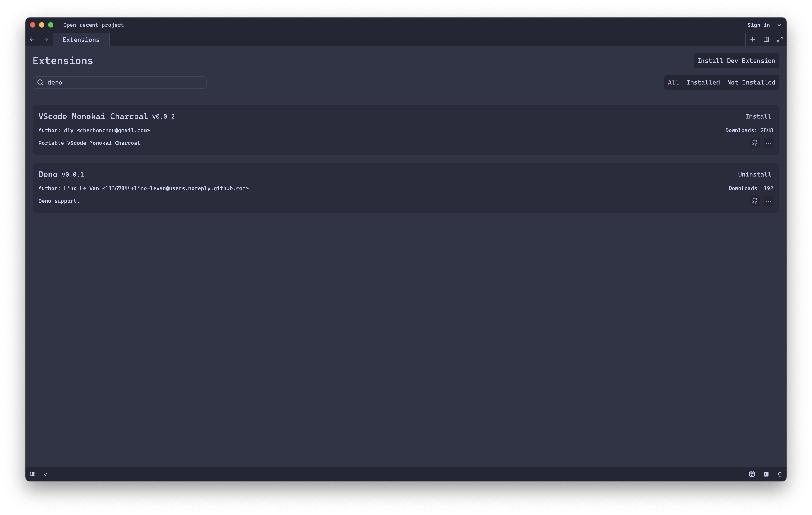Close the window with the red button
The image size is (812, 515).
(33, 25)
